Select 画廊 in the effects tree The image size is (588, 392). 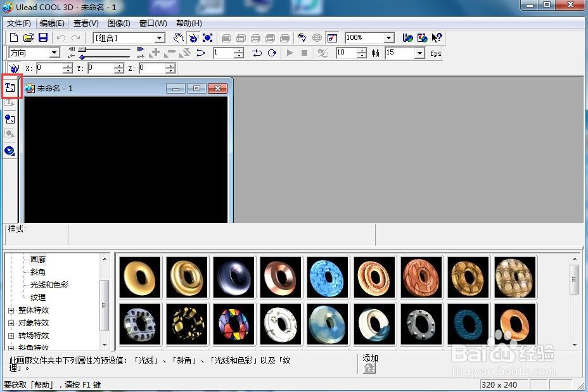tap(38, 260)
